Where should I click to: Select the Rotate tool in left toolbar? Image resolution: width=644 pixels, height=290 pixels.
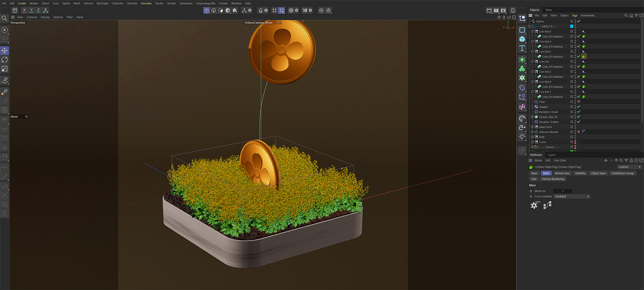tap(5, 60)
